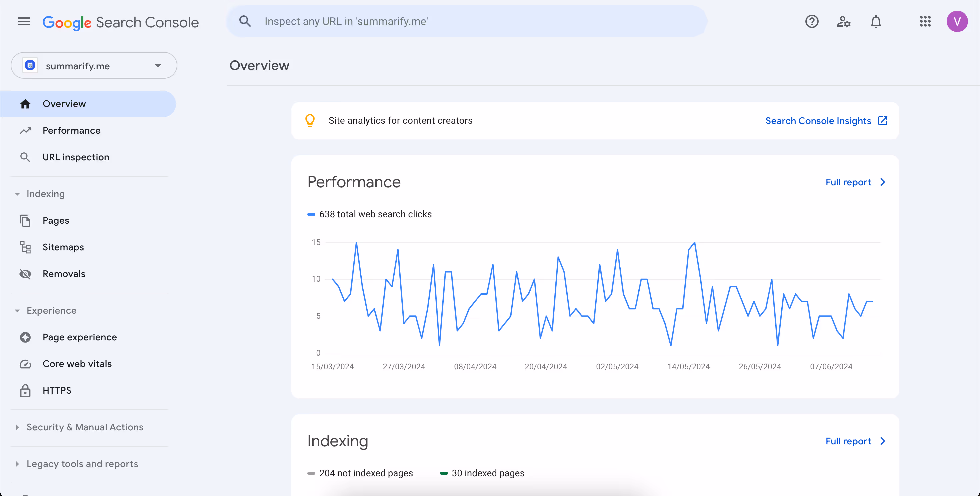
Task: Open Search Console Insights link
Action: point(826,121)
